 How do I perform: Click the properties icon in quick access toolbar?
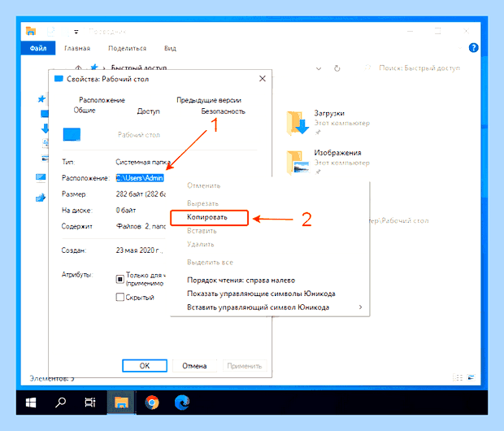click(50, 32)
